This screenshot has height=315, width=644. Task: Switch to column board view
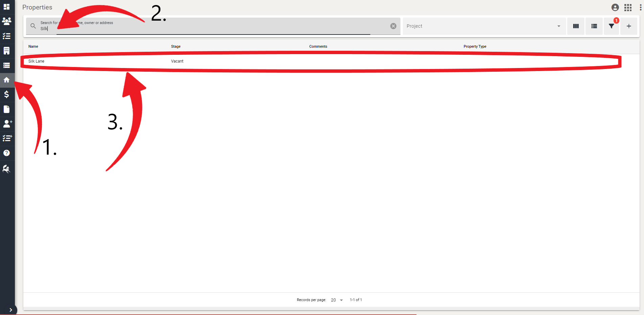[575, 26]
